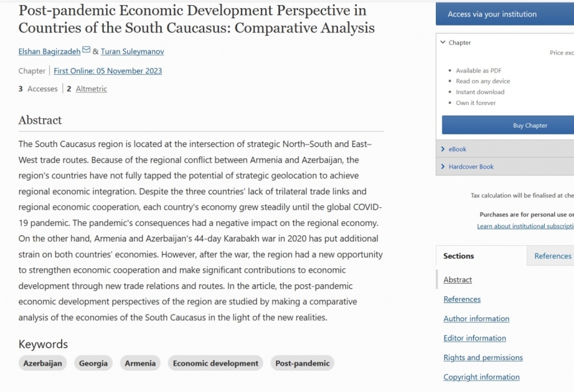The height and width of the screenshot is (392, 574).
Task: Open the Altmetric link
Action: coord(91,89)
